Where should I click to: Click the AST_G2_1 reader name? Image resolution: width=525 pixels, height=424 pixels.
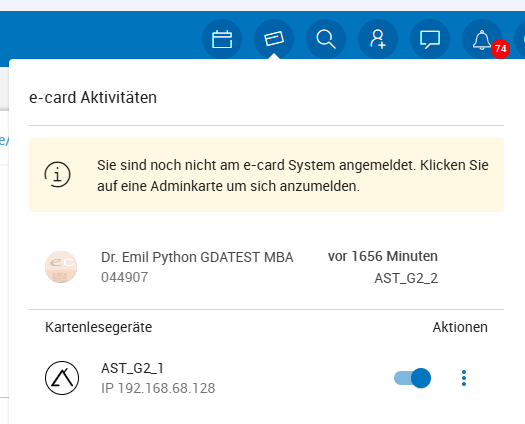point(133,368)
